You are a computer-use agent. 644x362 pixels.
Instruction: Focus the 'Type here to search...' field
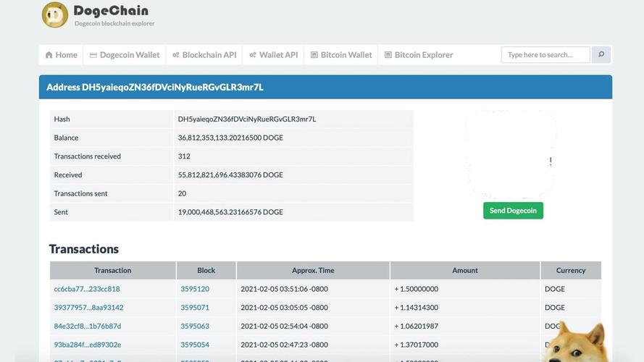tap(545, 54)
